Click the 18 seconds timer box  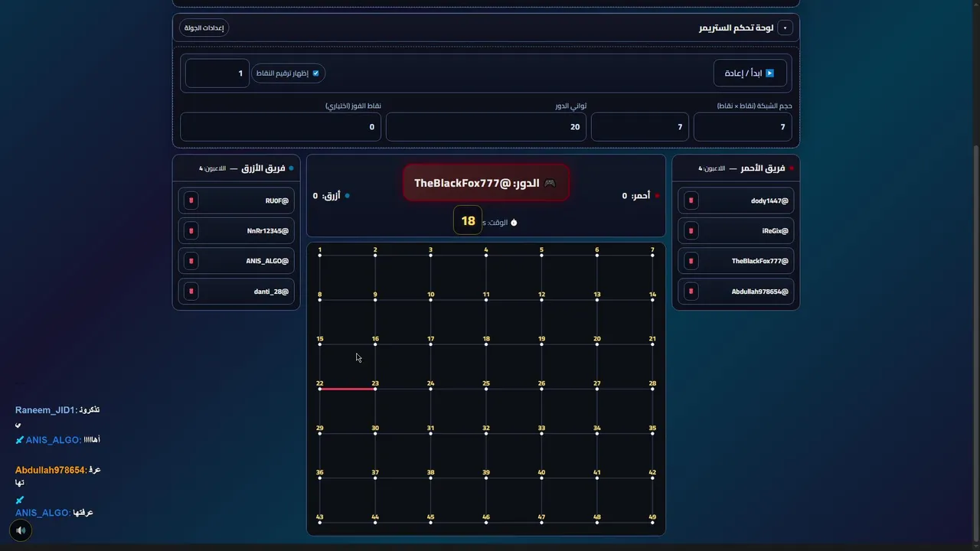(468, 220)
